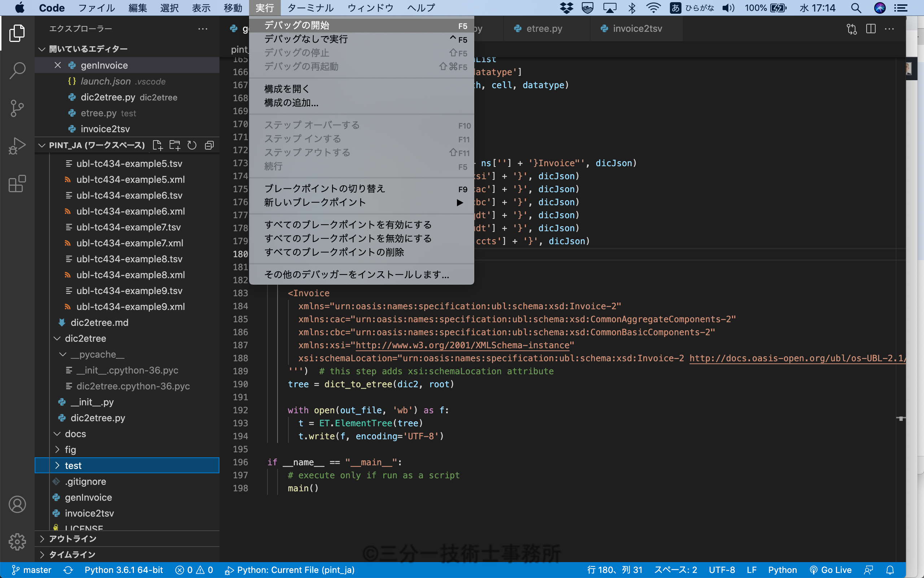Select Start Debugging menu item (F5)

[x=362, y=25]
